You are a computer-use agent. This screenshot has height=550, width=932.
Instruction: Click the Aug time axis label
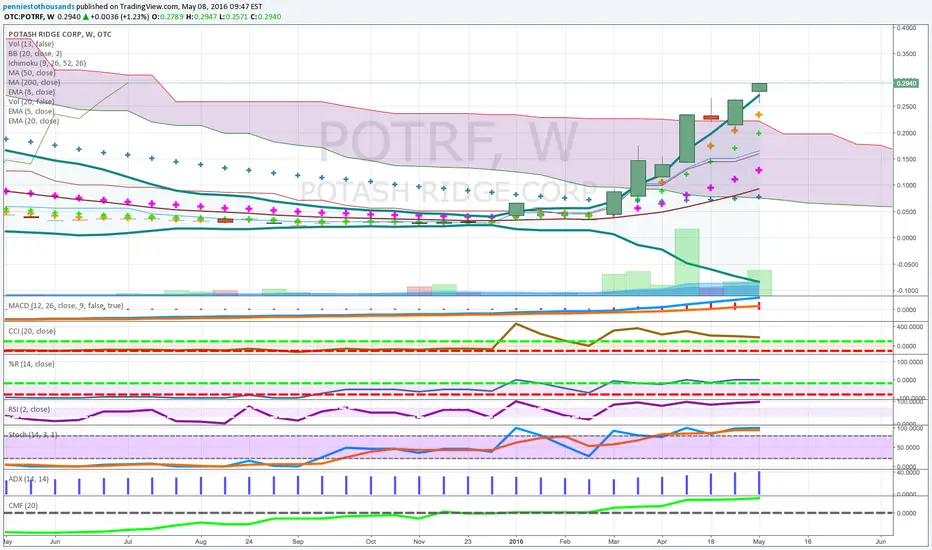tap(201, 542)
